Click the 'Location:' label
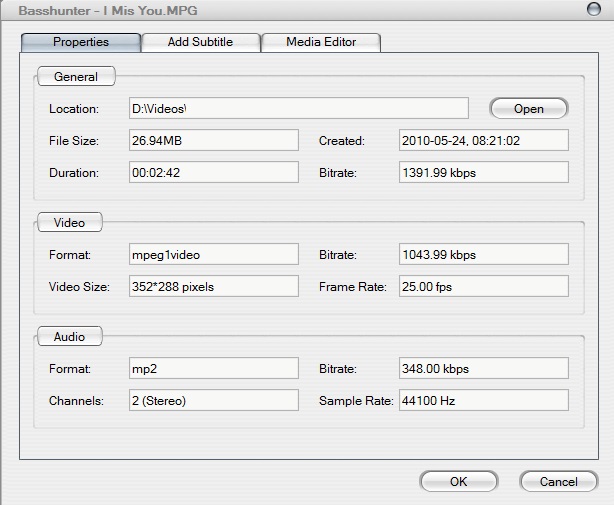 pos(74,109)
